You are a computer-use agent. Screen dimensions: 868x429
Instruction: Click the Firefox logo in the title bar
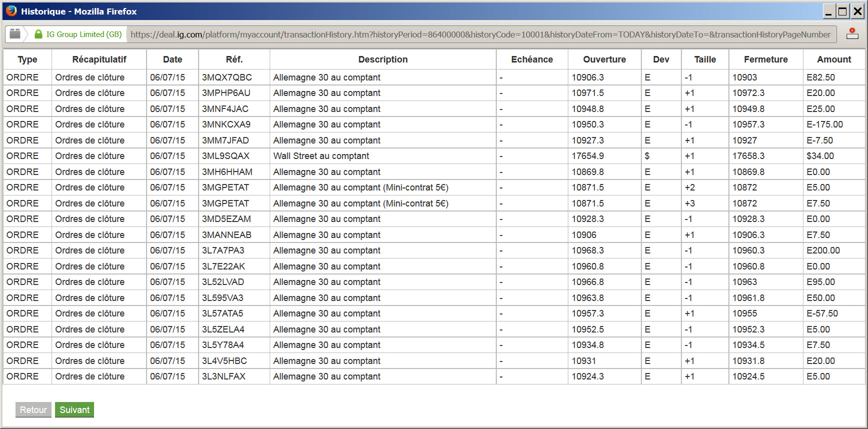pyautogui.click(x=12, y=10)
